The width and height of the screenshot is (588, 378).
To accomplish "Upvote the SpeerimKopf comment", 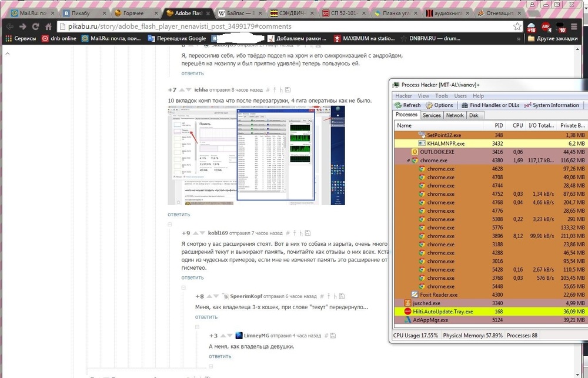I will pyautogui.click(x=209, y=296).
